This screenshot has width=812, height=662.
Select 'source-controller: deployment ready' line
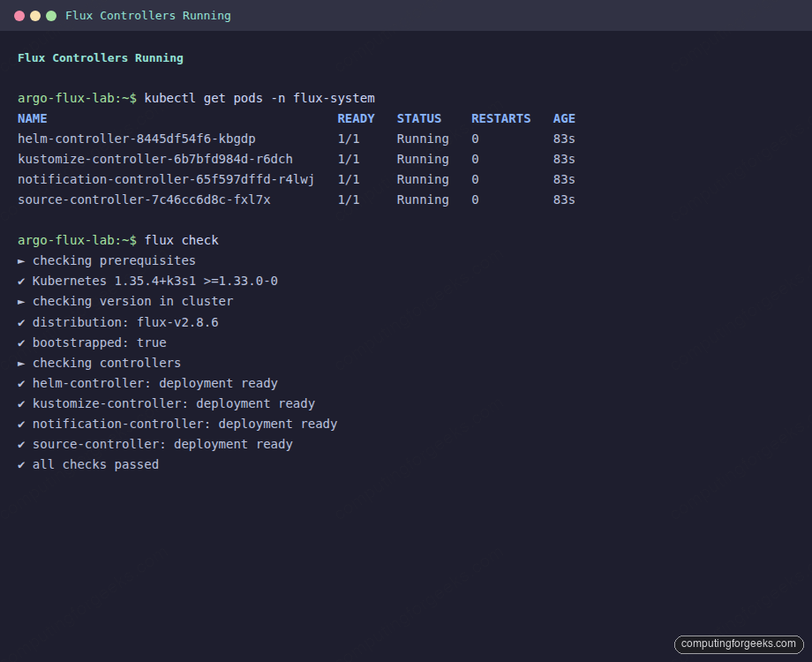click(x=162, y=444)
